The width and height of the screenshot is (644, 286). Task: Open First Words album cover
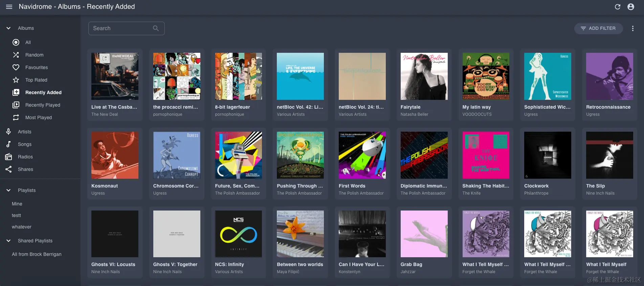pyautogui.click(x=362, y=155)
